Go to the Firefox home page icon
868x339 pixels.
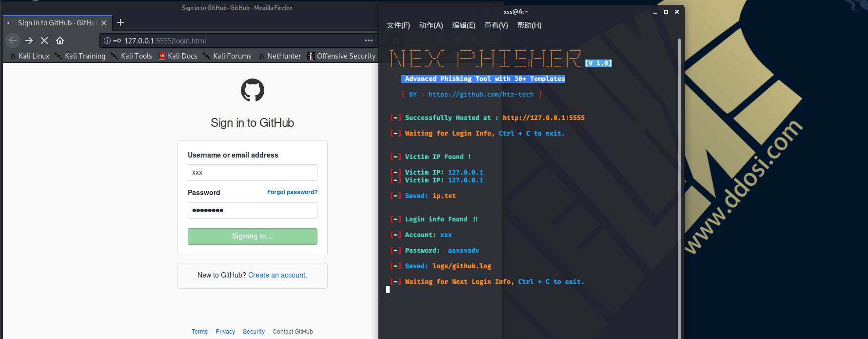(60, 40)
